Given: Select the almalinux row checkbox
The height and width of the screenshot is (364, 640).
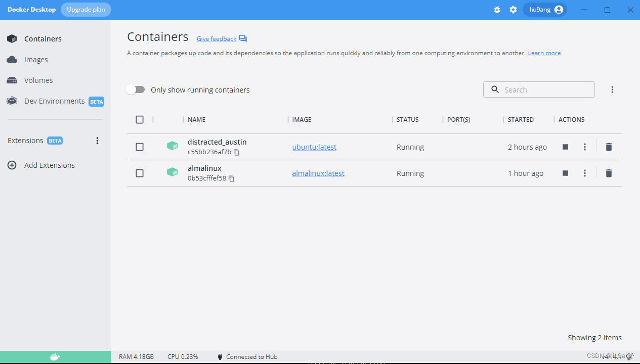Looking at the screenshot, I should (x=140, y=173).
